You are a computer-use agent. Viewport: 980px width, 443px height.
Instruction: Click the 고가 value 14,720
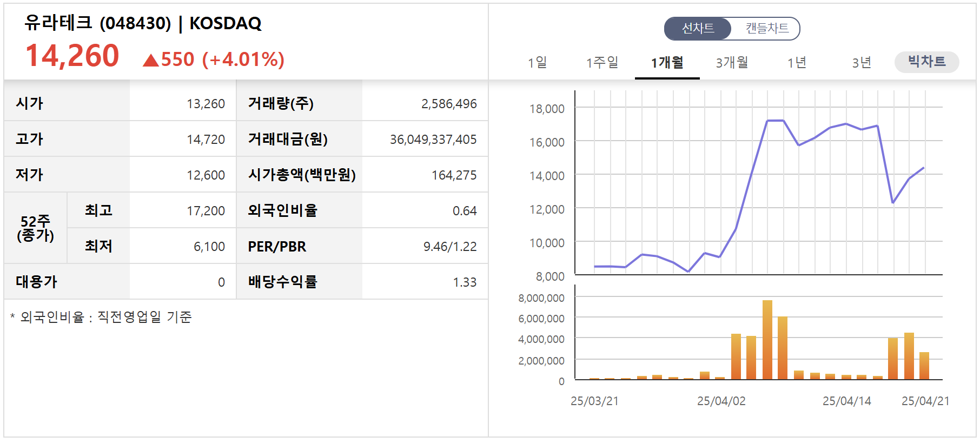click(x=206, y=140)
